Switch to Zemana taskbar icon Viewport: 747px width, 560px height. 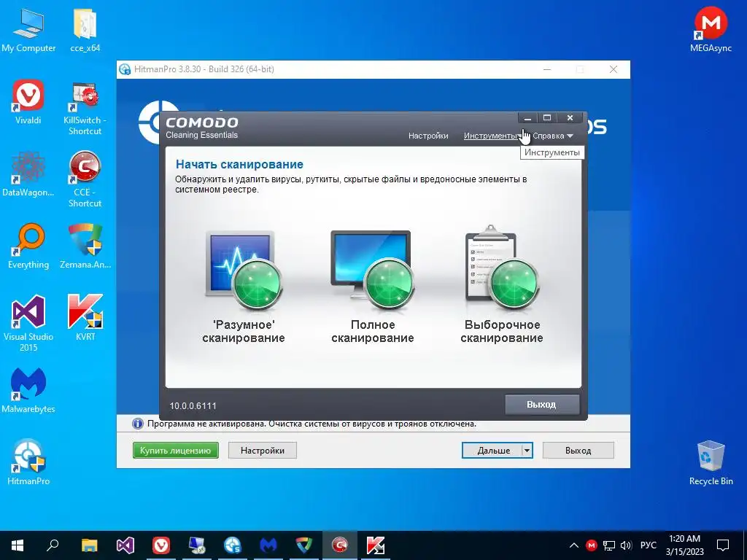(304, 545)
